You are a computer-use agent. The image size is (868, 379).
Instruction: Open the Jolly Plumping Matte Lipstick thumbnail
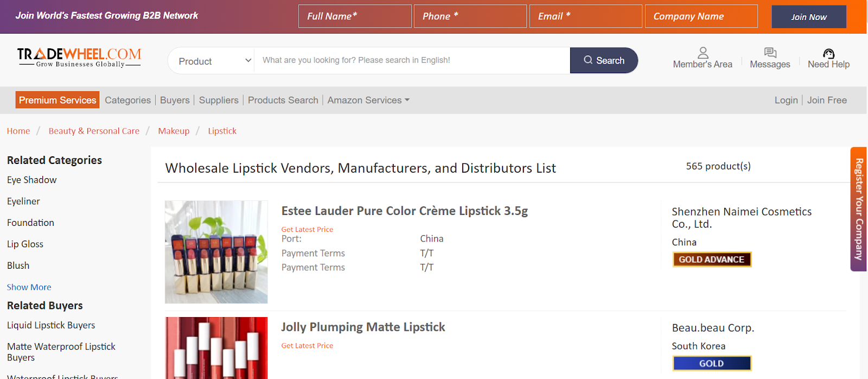pos(216,348)
